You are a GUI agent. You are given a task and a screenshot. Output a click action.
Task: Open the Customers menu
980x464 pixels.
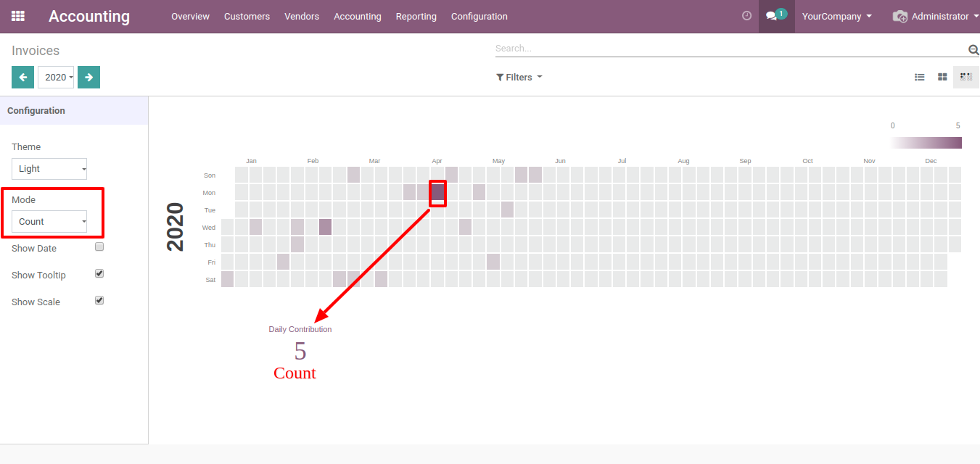coord(247,17)
